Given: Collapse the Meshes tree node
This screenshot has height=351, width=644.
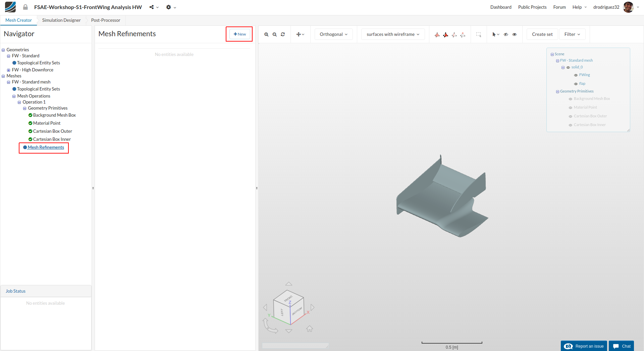Looking at the screenshot, I should 3,76.
